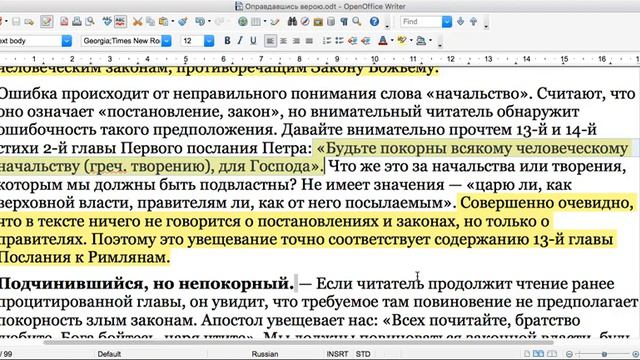Toggle bold formatting

[x=227, y=41]
